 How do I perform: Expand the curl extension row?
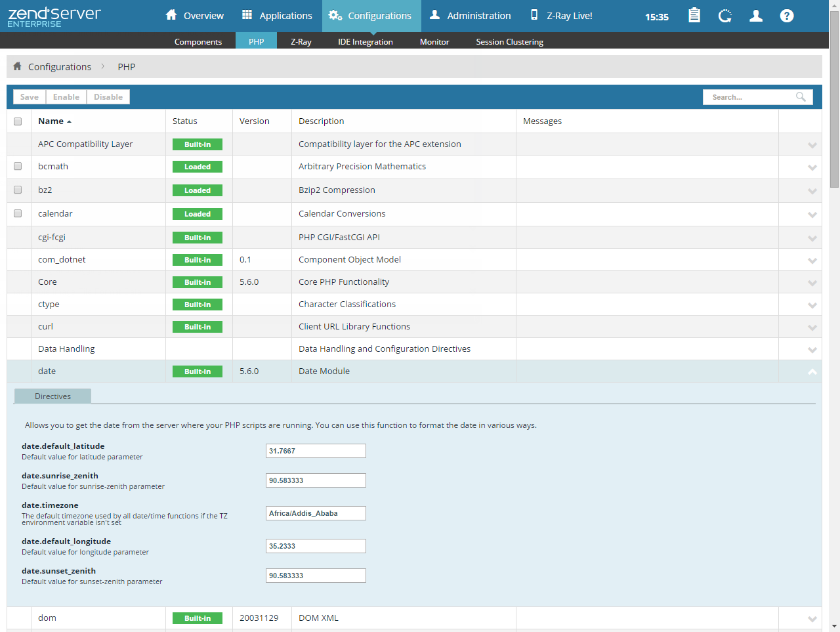point(812,327)
